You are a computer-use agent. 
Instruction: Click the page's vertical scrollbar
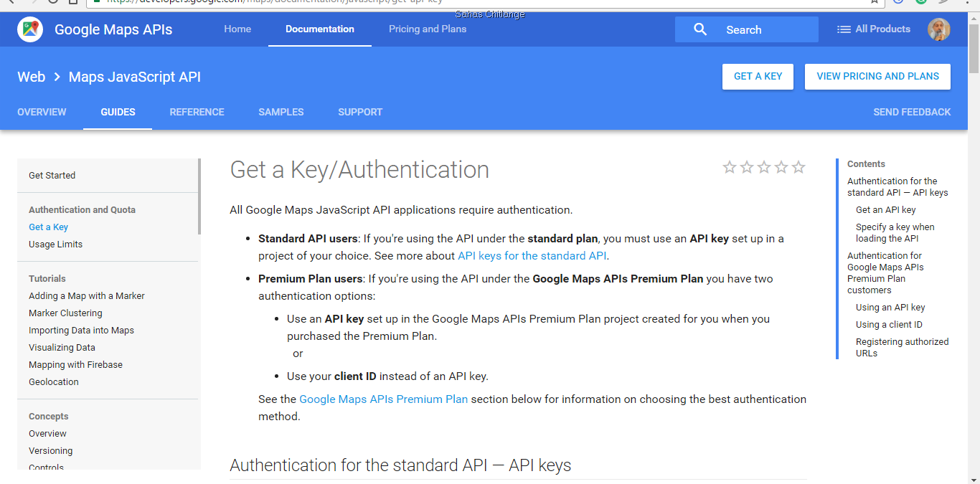point(974,215)
